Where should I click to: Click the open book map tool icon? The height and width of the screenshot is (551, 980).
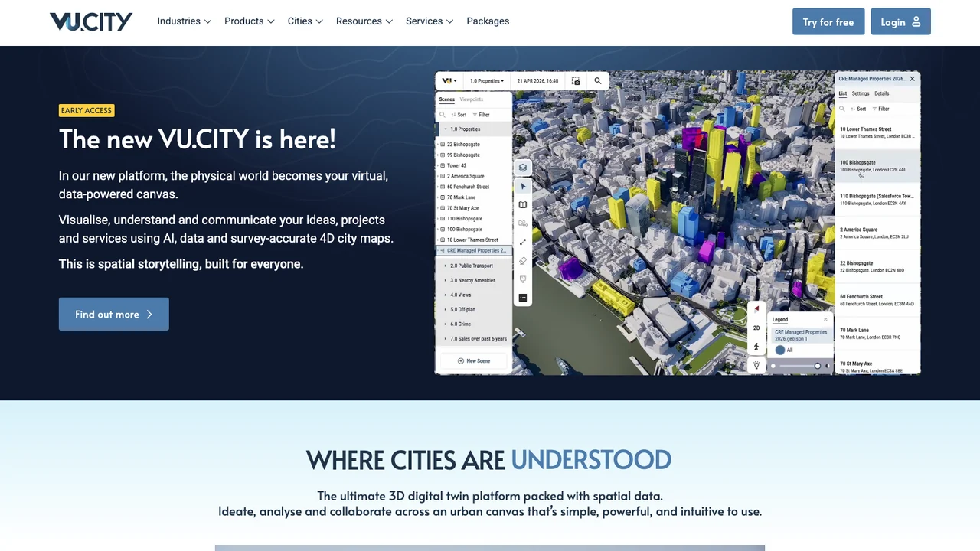click(x=523, y=204)
